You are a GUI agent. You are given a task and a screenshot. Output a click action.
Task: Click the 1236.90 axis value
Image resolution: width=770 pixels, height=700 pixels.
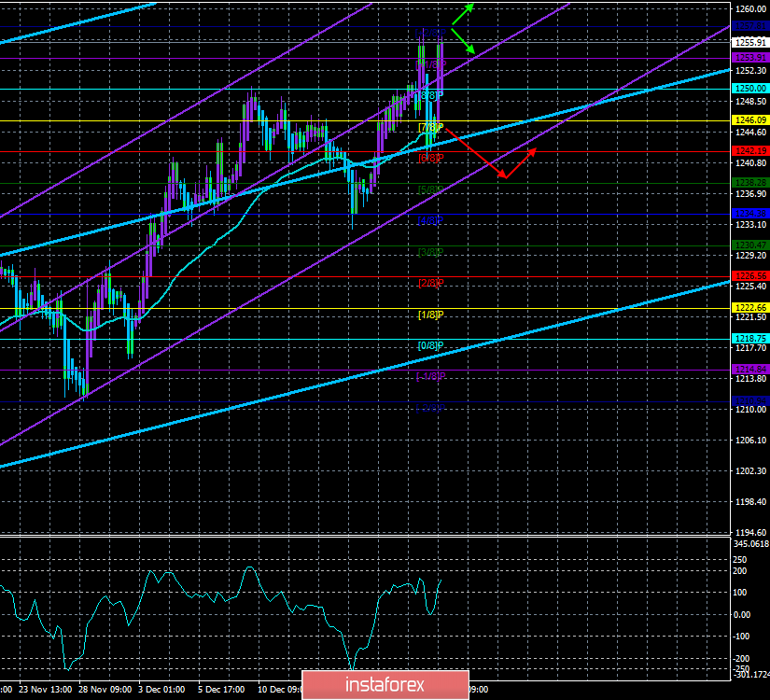pyautogui.click(x=750, y=194)
